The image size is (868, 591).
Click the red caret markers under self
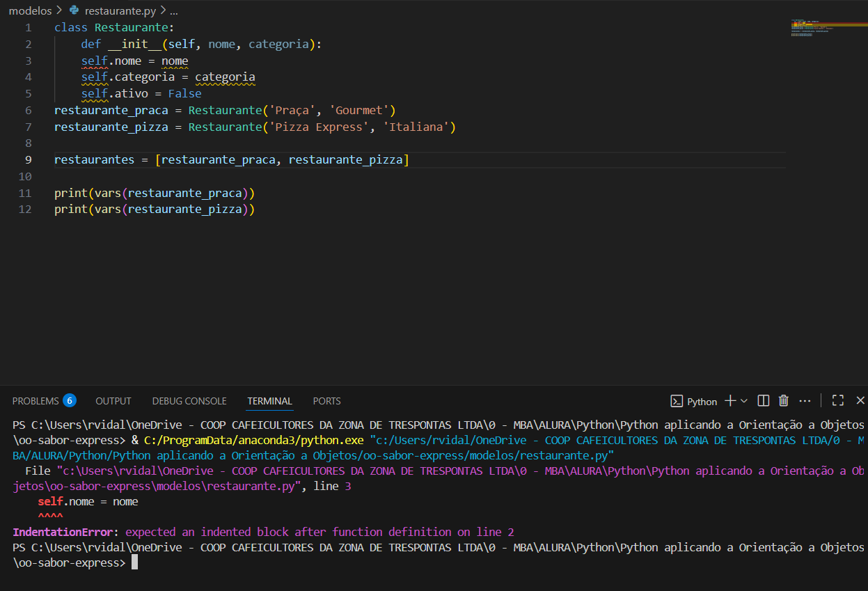pos(50,517)
